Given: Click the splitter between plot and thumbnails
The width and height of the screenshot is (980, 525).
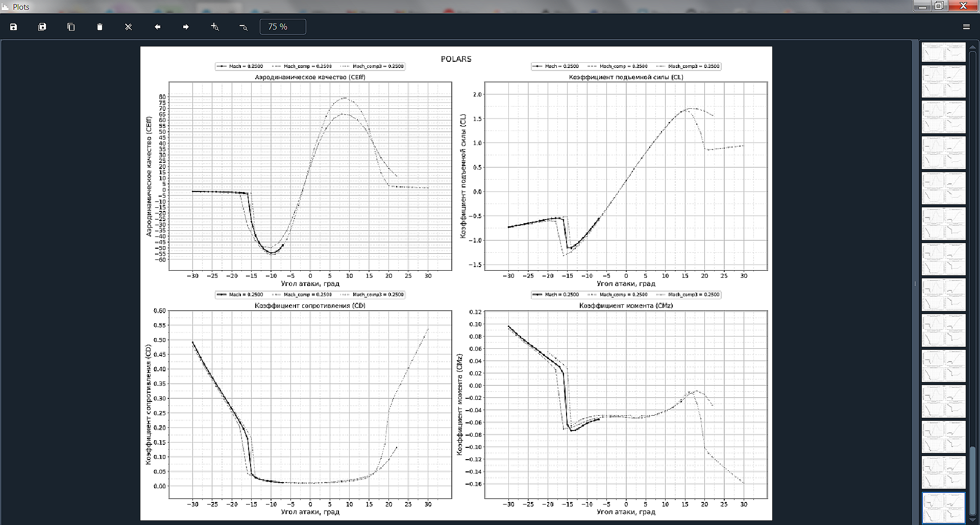Looking at the screenshot, I should click(x=915, y=283).
